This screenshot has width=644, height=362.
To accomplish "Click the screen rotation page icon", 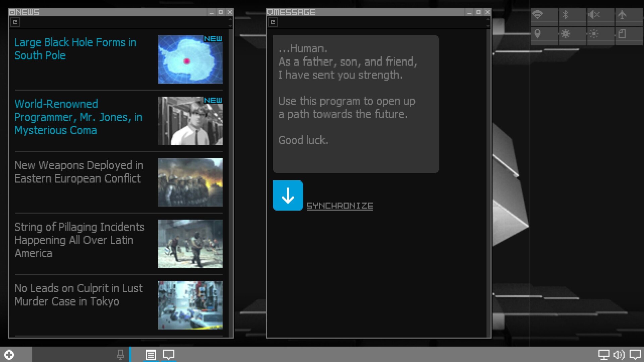I will point(622,34).
